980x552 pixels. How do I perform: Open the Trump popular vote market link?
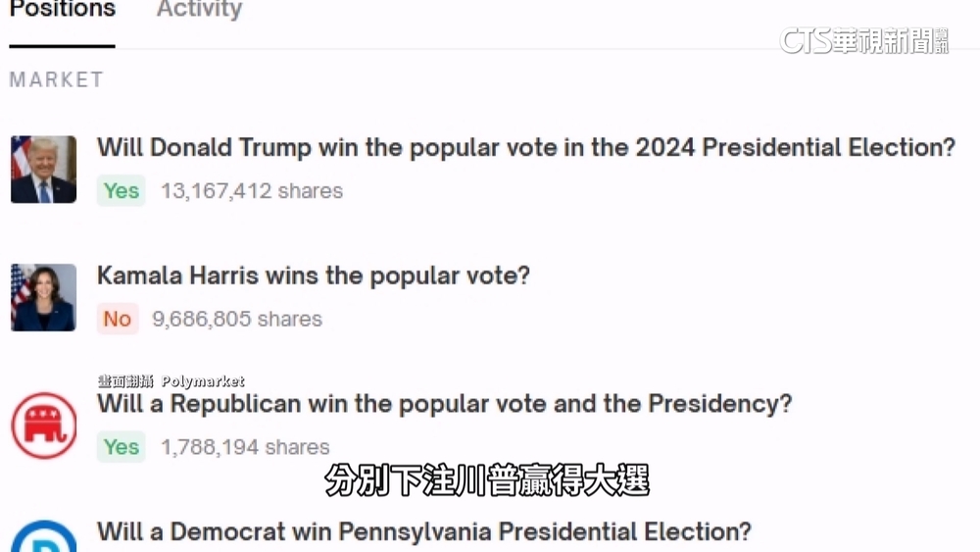[x=525, y=148]
